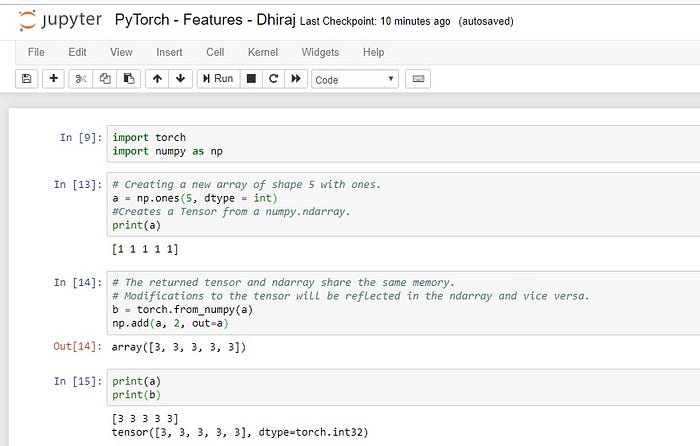The height and width of the screenshot is (446, 700).
Task: Move selected cell up arrow
Action: tap(157, 79)
